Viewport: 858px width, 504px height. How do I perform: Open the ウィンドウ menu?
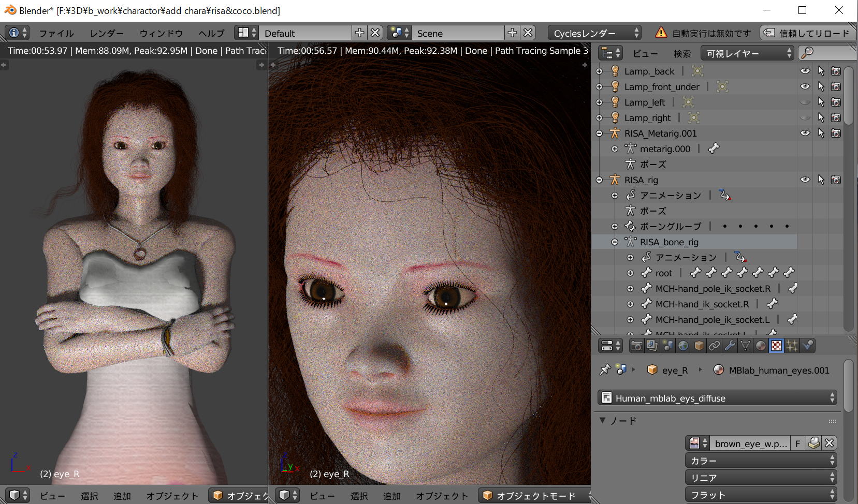(161, 33)
